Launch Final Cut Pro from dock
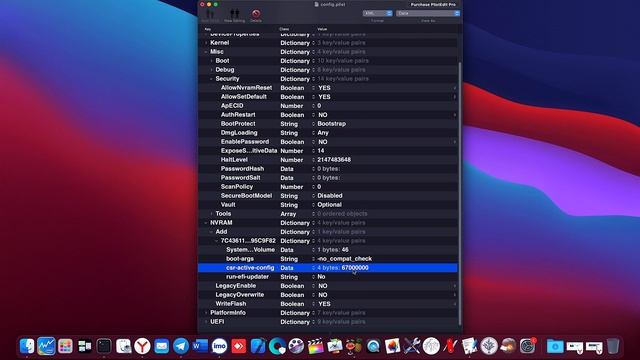Viewport: 640px width, 360px height. (316, 346)
